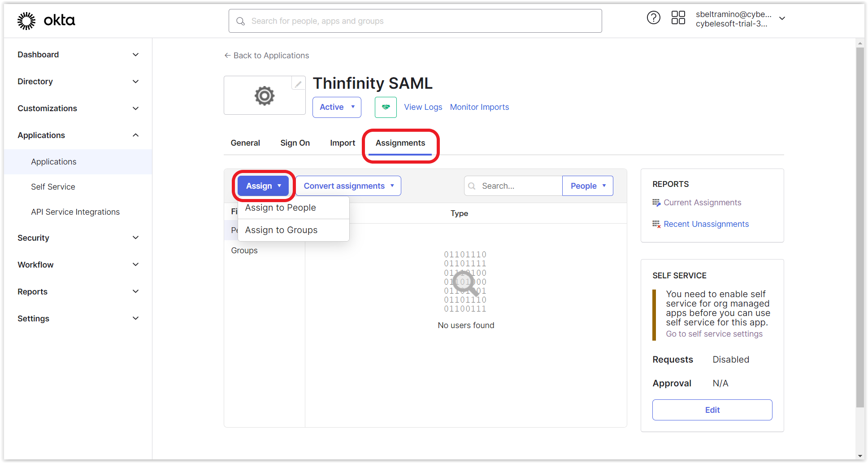Viewport: 868px width, 463px height.
Task: Focus the top people, apps, groups search
Action: click(415, 21)
